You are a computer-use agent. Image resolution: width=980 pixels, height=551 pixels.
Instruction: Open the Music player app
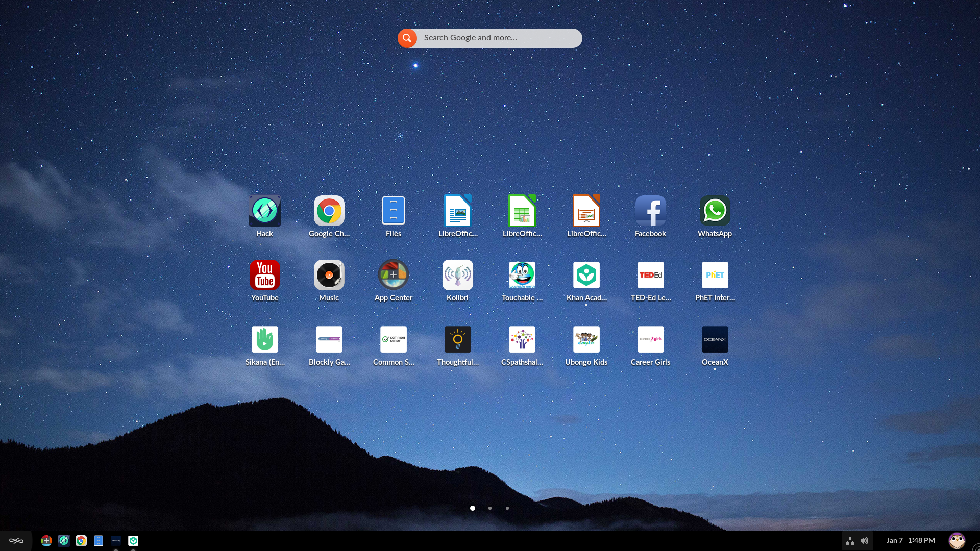point(329,275)
